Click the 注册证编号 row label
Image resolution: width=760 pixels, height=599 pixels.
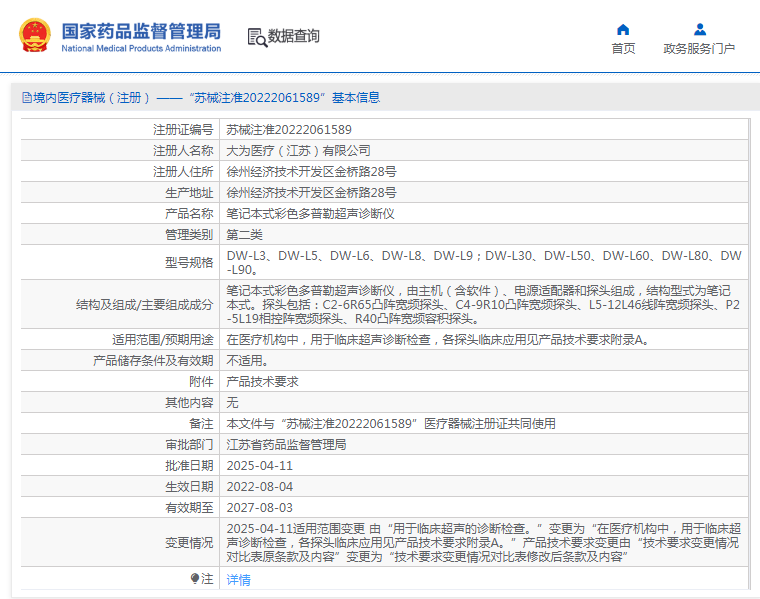(183, 130)
